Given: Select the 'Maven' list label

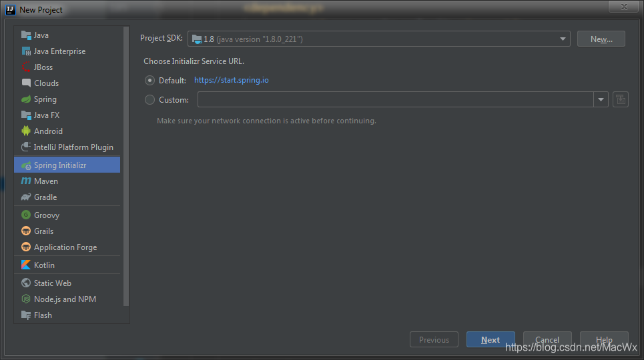Looking at the screenshot, I should (x=46, y=181).
